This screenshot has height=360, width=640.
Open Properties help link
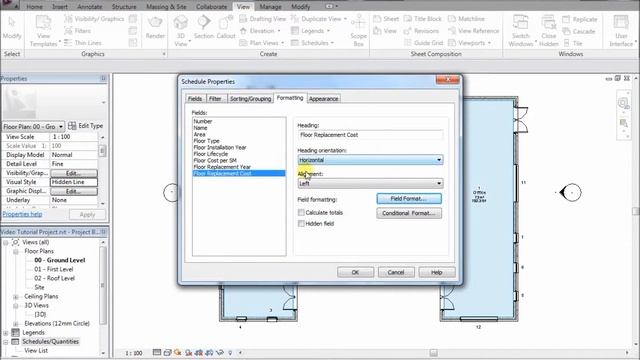(22, 214)
